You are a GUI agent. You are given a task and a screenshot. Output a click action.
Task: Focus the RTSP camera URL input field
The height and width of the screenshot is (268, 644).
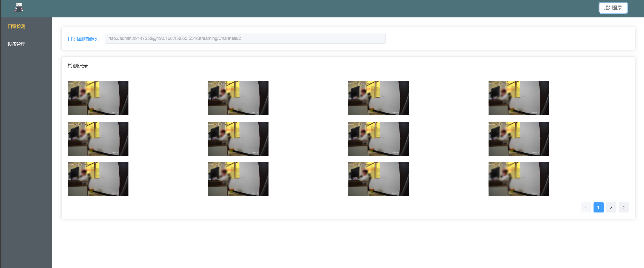(245, 39)
